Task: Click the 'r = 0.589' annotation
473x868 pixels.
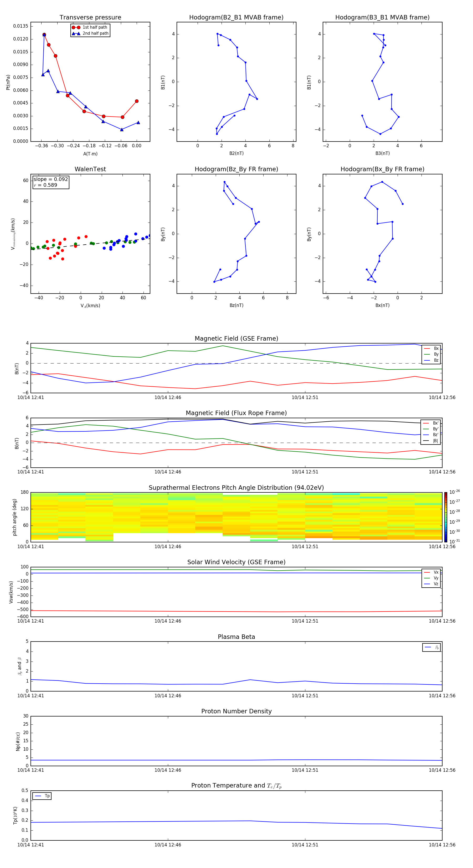Action: pos(45,185)
